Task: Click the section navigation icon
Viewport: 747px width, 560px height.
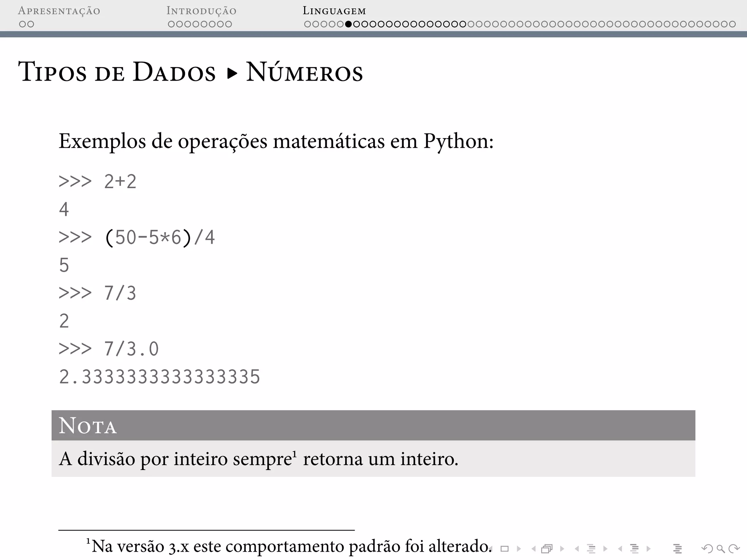Action: (635, 548)
